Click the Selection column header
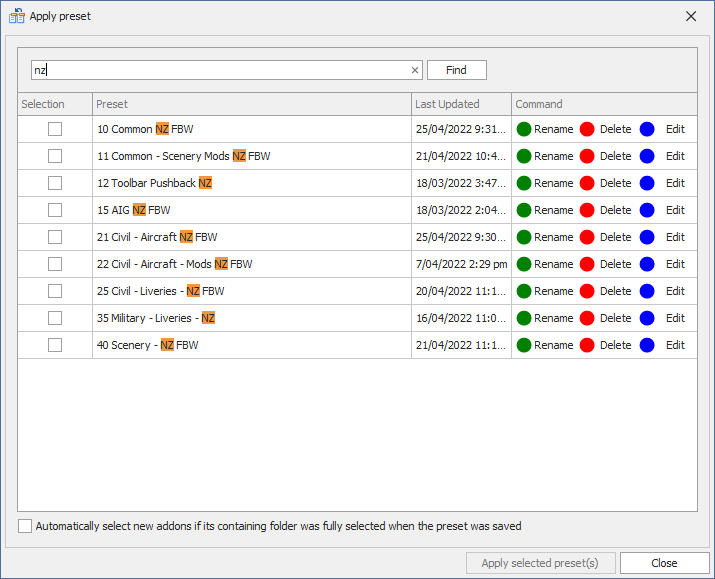 tap(55, 104)
